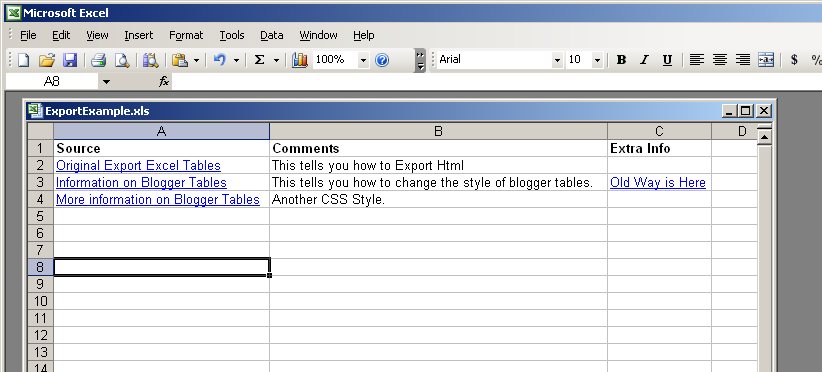Screen dimensions: 822x372
Task: Click the Print icon
Action: tap(98, 60)
